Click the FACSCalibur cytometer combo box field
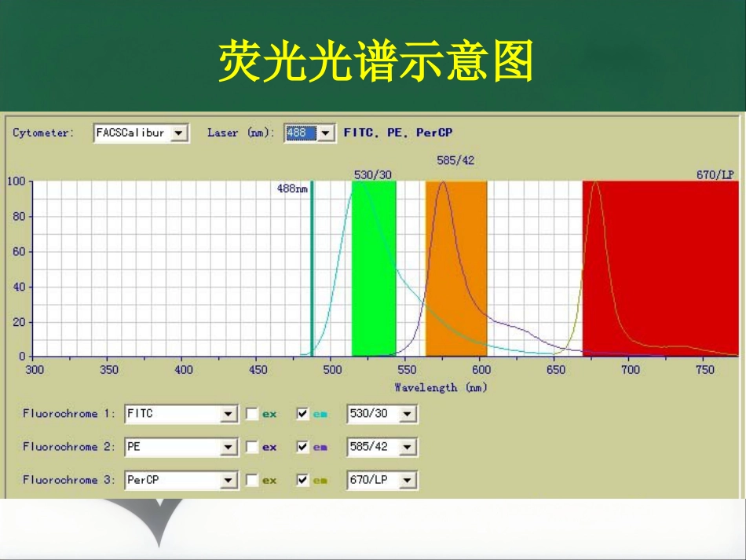746x560 pixels. (x=141, y=133)
